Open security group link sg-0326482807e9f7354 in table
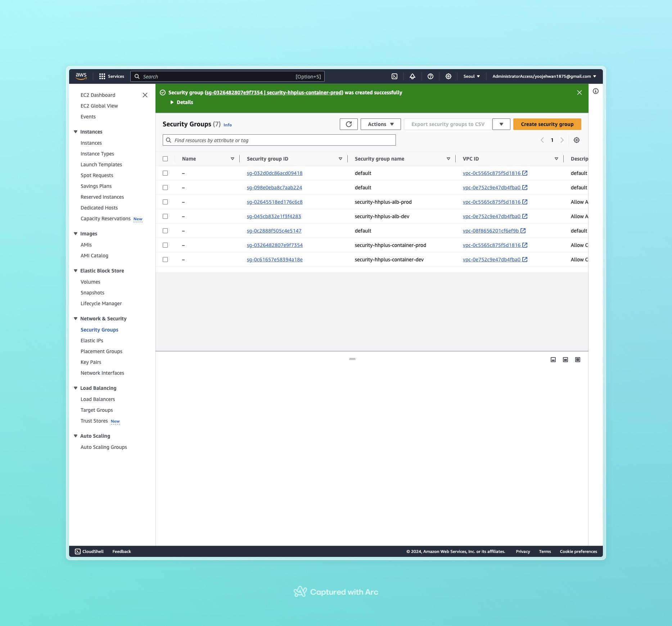Screen dimensions: 672x626 [x=275, y=245]
